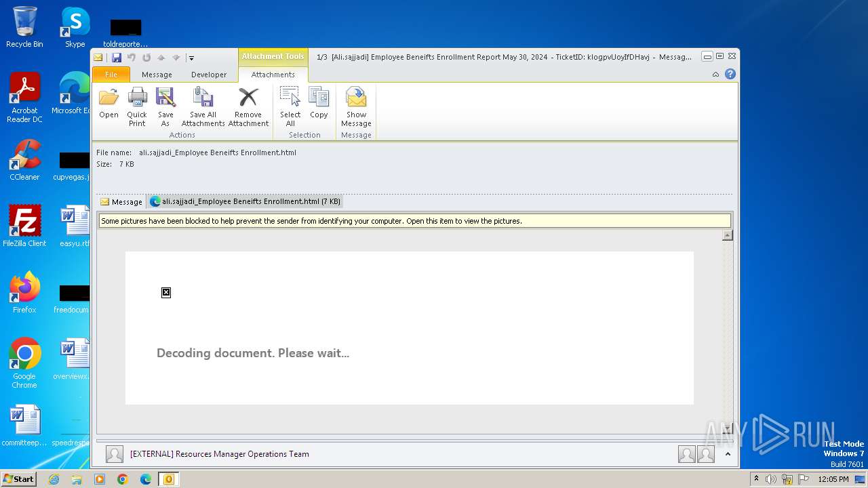Select the Attachments ribbon tab

(x=273, y=75)
